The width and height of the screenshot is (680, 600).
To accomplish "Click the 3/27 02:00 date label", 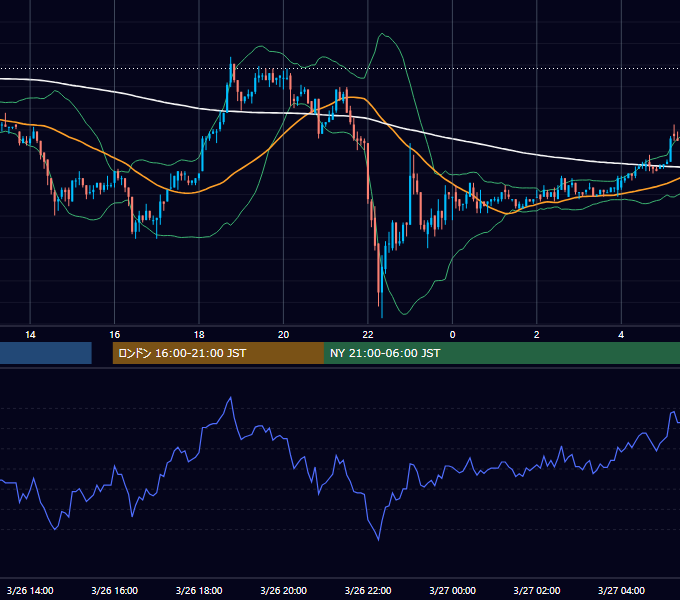I will (536, 590).
